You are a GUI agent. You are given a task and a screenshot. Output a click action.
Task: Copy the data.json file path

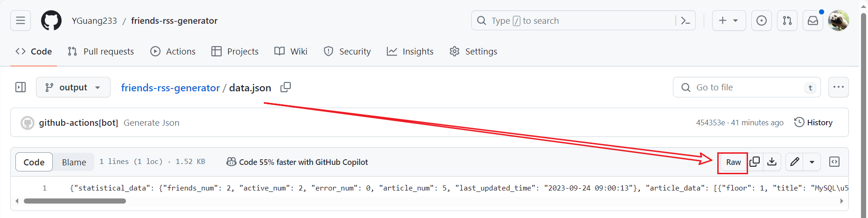pyautogui.click(x=286, y=87)
